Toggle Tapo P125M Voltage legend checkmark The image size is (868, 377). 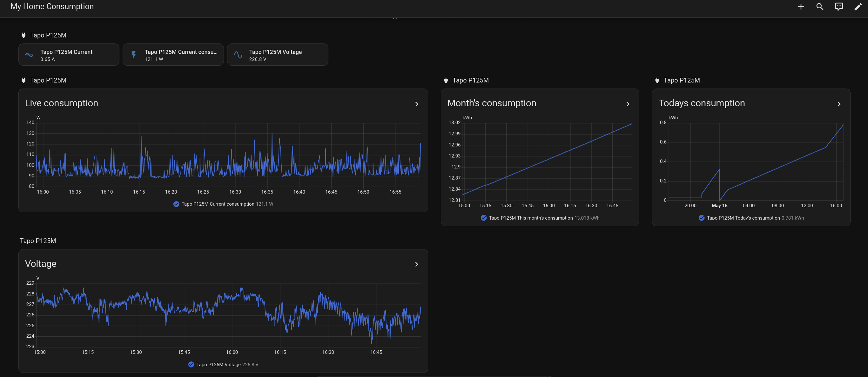point(191,365)
